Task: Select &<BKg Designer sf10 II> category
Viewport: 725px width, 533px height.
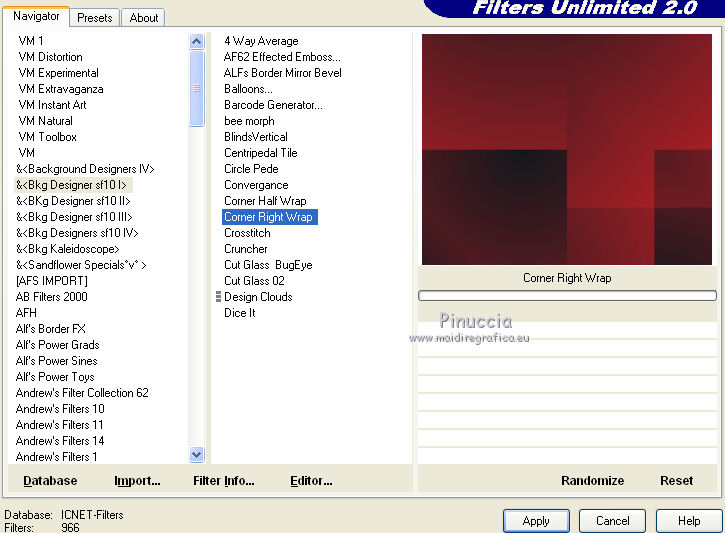Action: (x=73, y=201)
